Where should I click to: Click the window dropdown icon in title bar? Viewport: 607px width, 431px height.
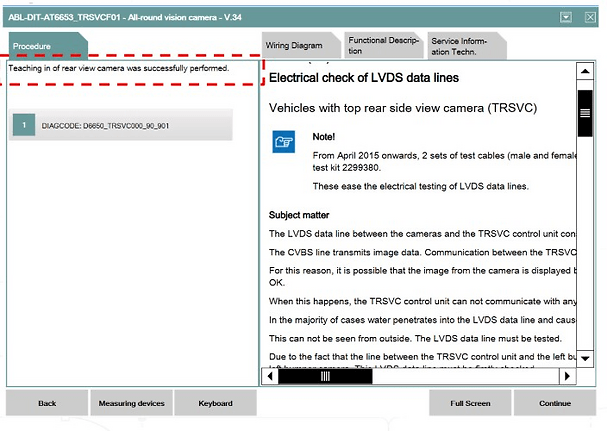565,17
